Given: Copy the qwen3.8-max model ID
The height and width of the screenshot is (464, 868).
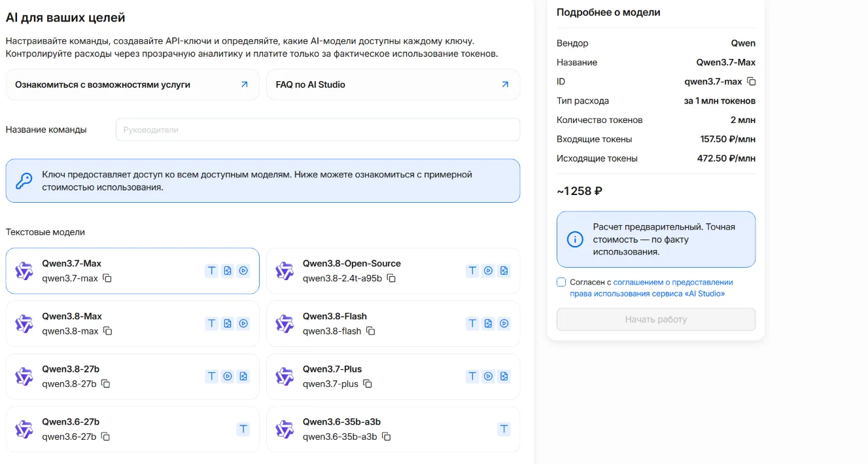Looking at the screenshot, I should (x=108, y=332).
